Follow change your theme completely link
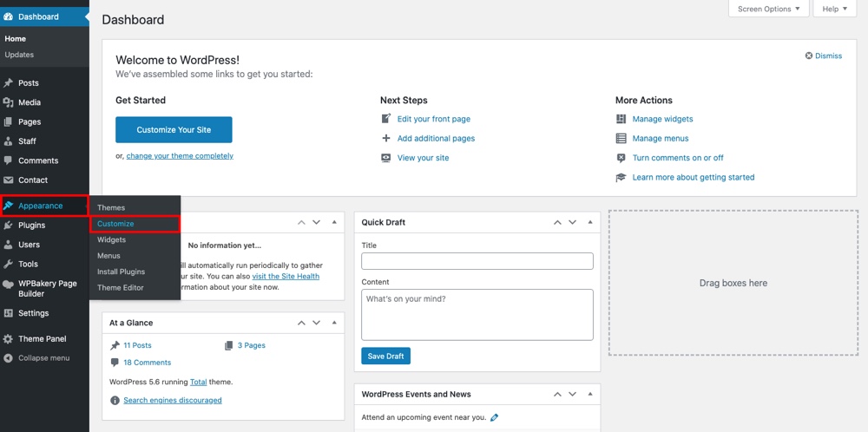Image resolution: width=868 pixels, height=432 pixels. [180, 156]
